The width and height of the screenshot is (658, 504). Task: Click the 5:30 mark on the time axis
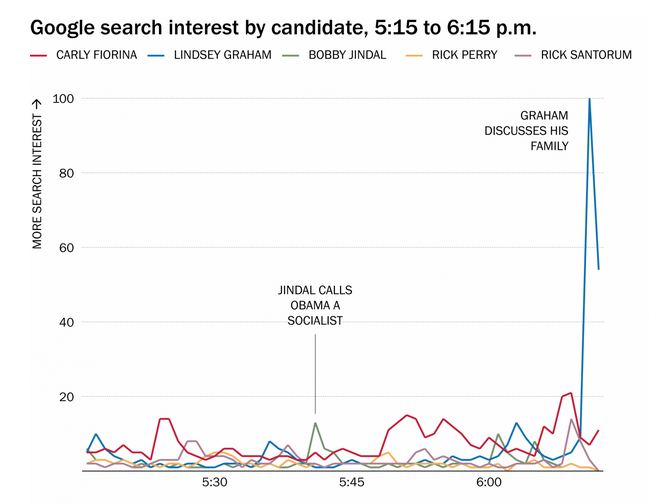(x=215, y=483)
